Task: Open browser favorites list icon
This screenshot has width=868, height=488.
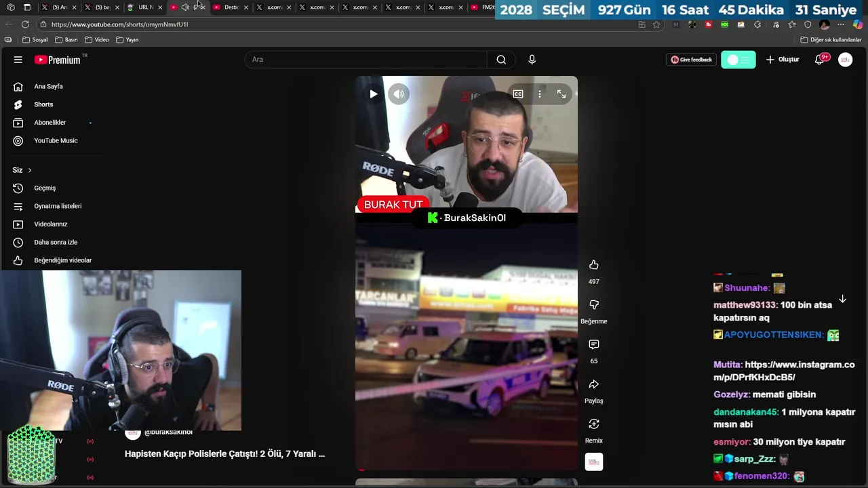Action: click(x=791, y=24)
